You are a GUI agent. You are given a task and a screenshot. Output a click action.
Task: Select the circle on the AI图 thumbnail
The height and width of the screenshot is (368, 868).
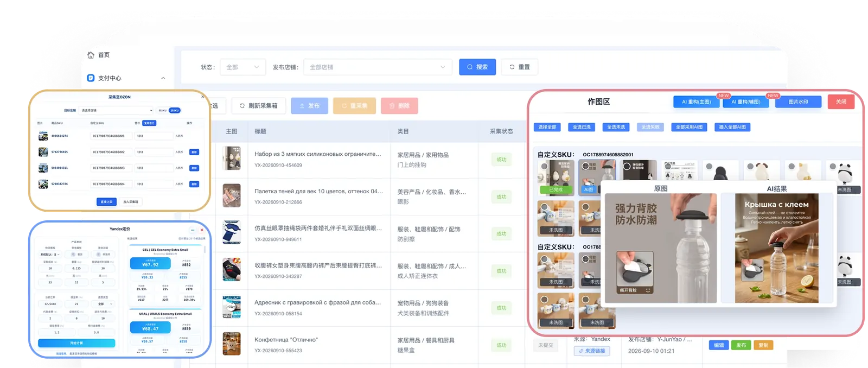pyautogui.click(x=585, y=166)
